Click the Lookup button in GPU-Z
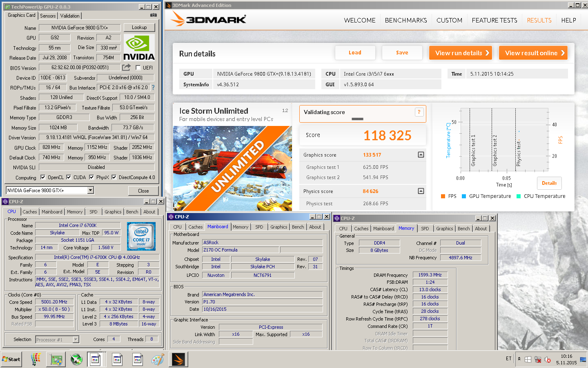This screenshot has width=588, height=368. click(x=139, y=27)
